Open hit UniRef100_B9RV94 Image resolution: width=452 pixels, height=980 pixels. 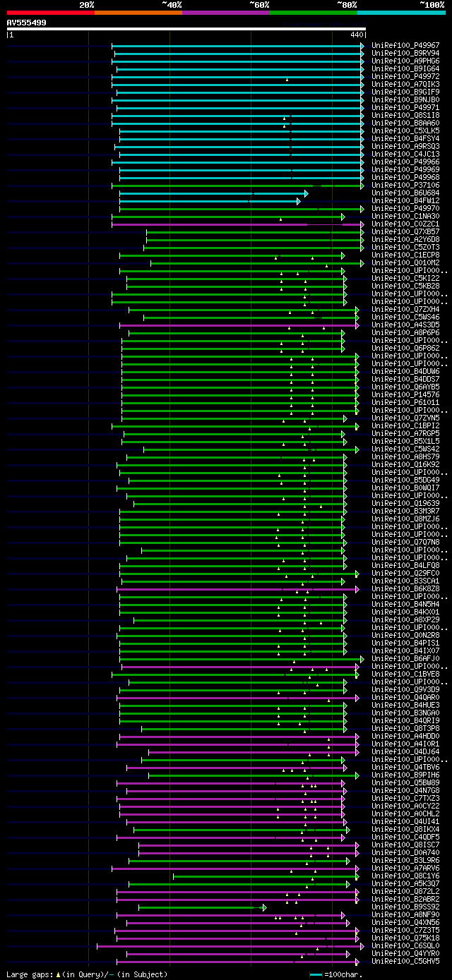405,53
